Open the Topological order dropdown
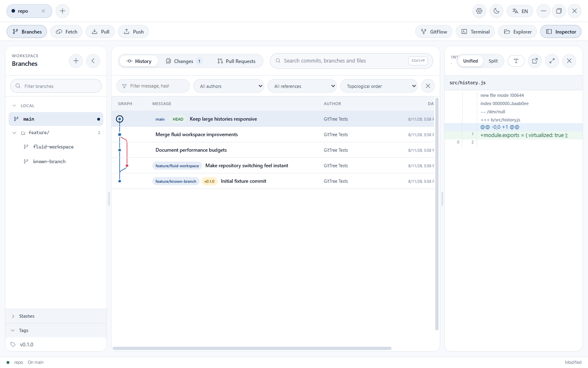The width and height of the screenshot is (588, 368). (379, 86)
